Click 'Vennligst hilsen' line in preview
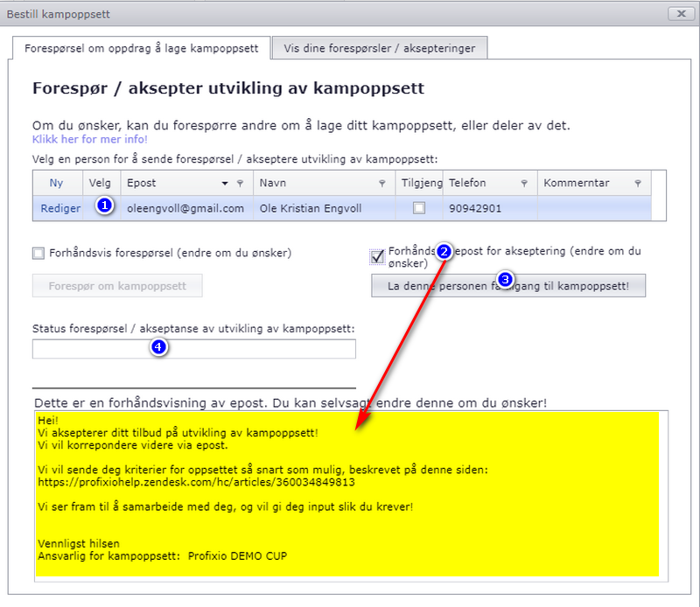The height and width of the screenshot is (607, 700). coord(79,544)
